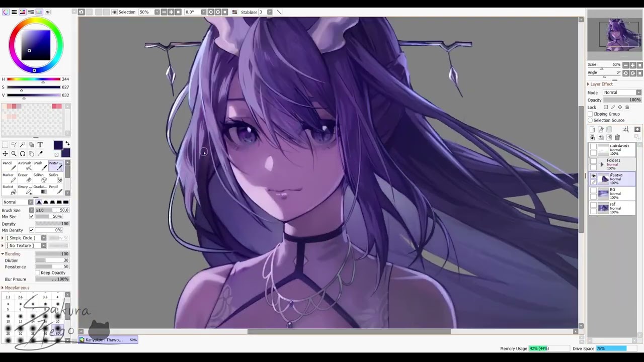This screenshot has height=362, width=644.
Task: Select the color wheel panel icon
Action: click(x=6, y=12)
